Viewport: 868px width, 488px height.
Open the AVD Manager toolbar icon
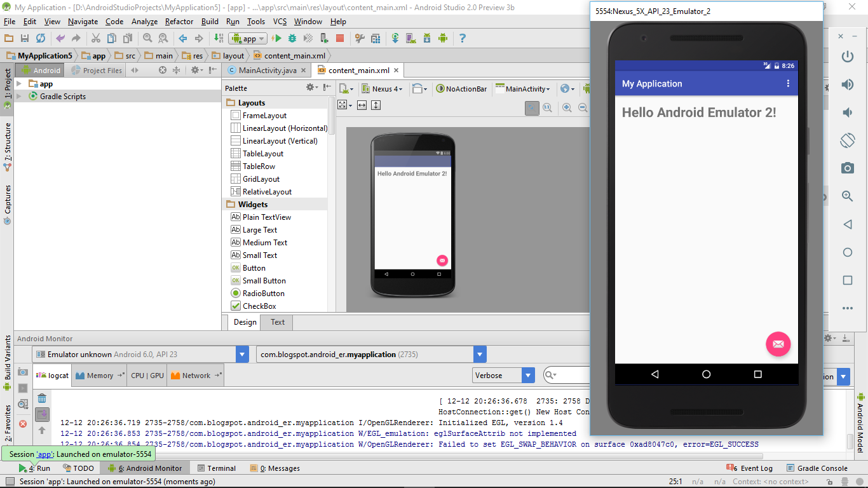coord(411,38)
